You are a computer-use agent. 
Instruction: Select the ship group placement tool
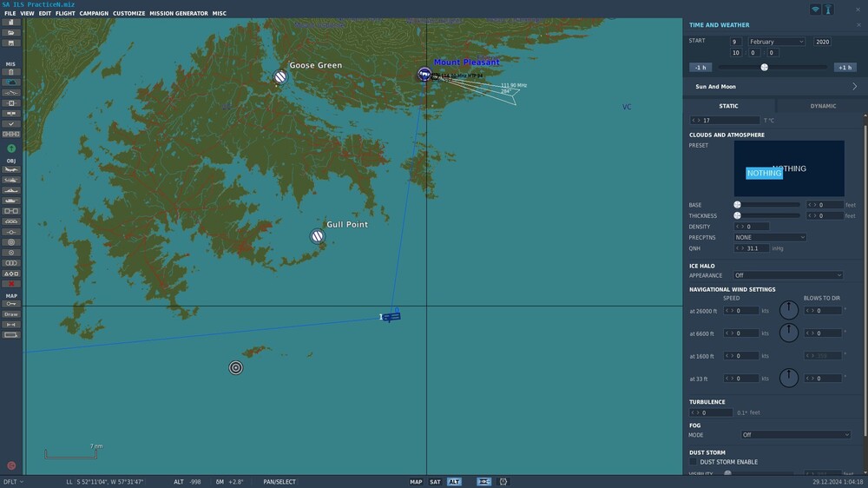(x=11, y=190)
